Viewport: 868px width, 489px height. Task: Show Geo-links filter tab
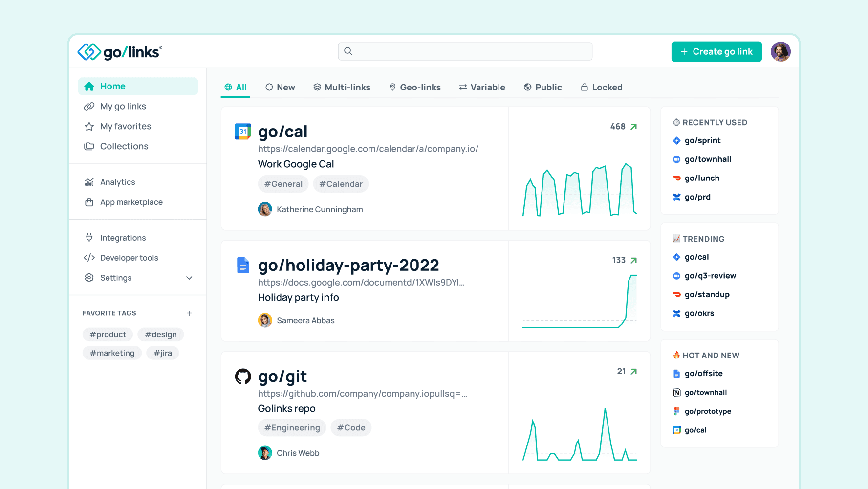click(415, 88)
